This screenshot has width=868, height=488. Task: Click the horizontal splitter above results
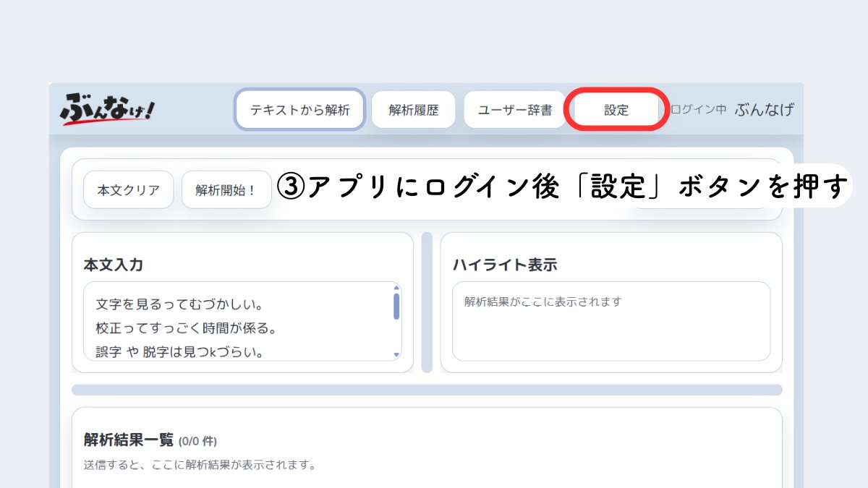tap(427, 390)
